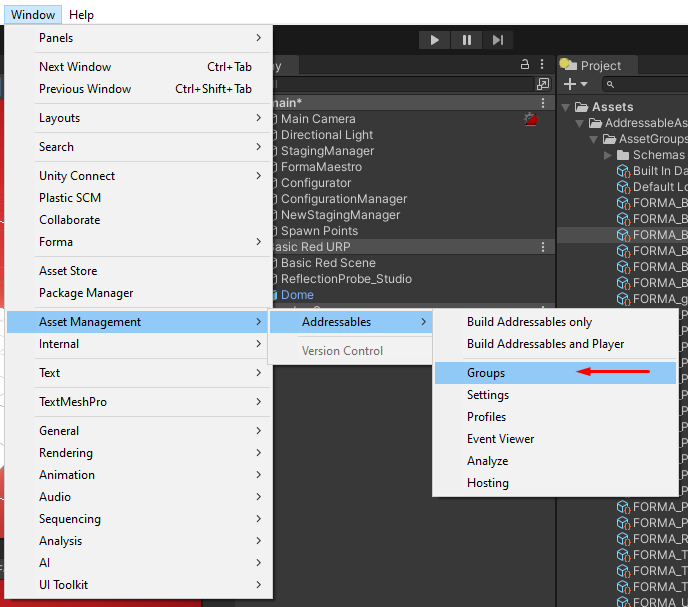This screenshot has height=607, width=688.
Task: Expand the Panels submenu
Action: point(139,38)
